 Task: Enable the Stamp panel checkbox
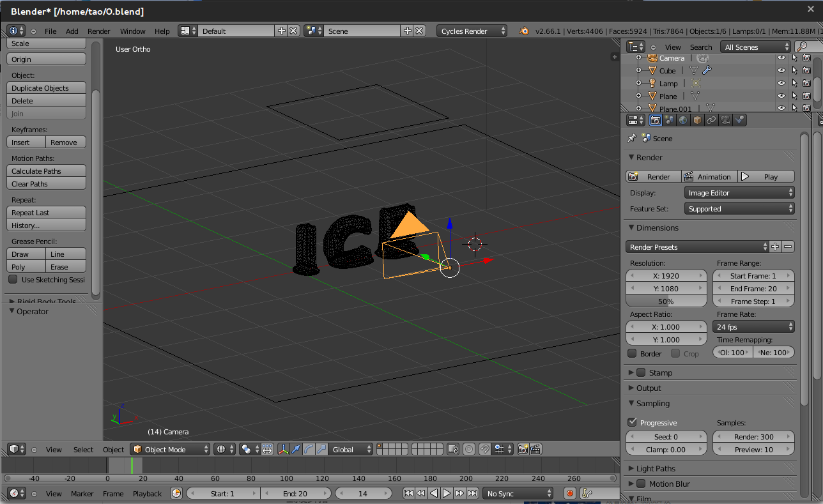pyautogui.click(x=641, y=372)
